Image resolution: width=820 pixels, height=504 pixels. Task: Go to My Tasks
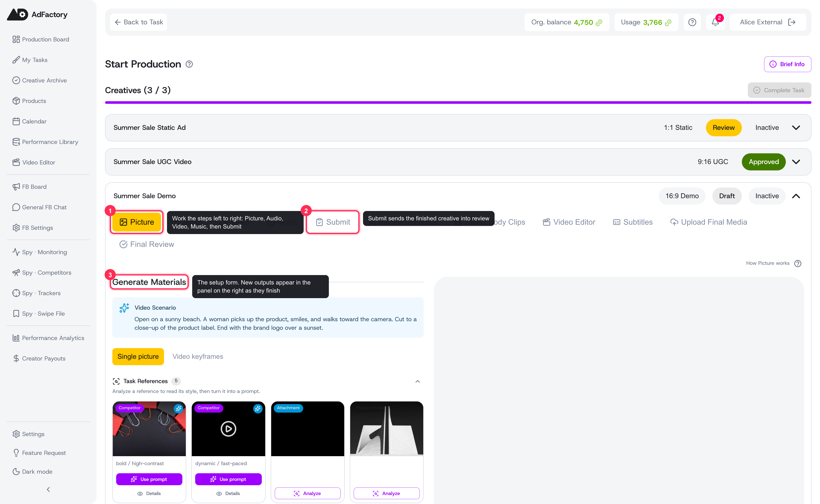[30, 60]
